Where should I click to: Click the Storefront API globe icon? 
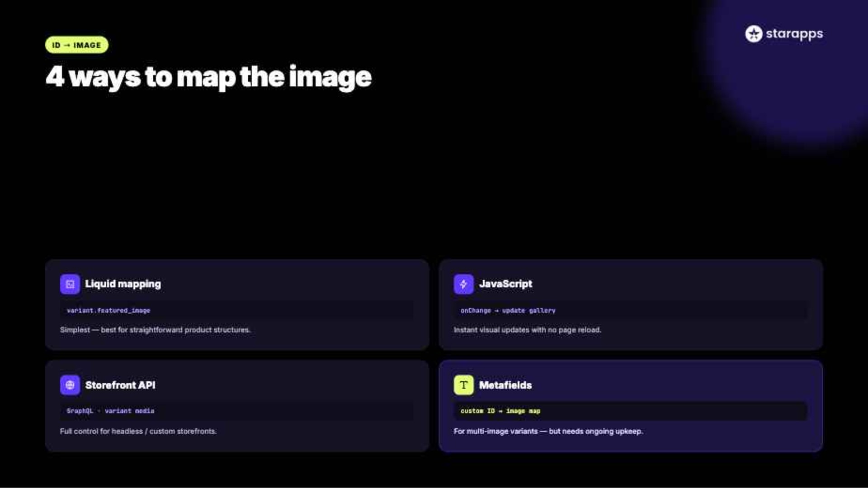pos(70,385)
